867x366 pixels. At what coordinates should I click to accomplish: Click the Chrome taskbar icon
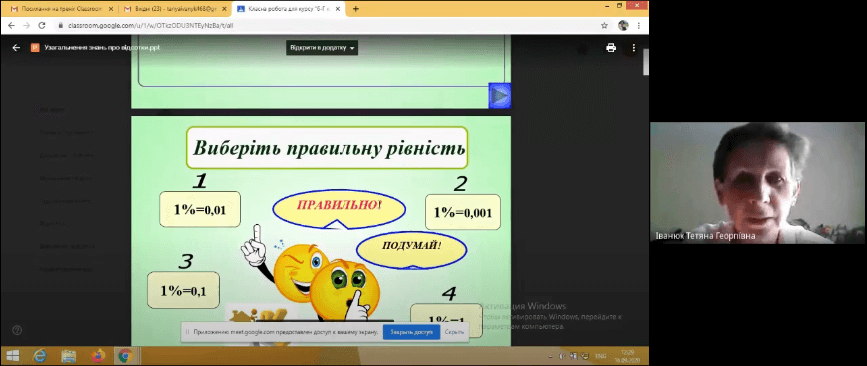pyautogui.click(x=125, y=355)
